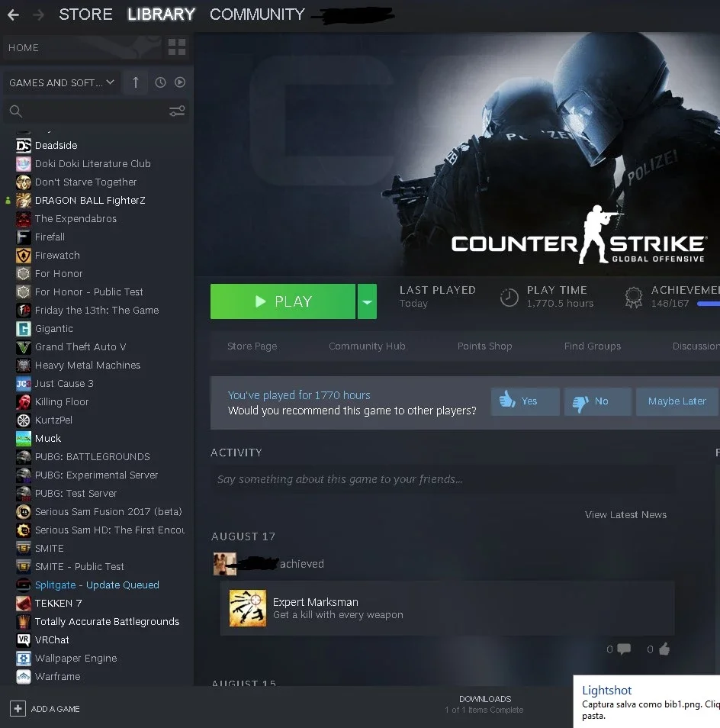The width and height of the screenshot is (720, 728).
Task: Recommend the game with Yes button
Action: (526, 401)
